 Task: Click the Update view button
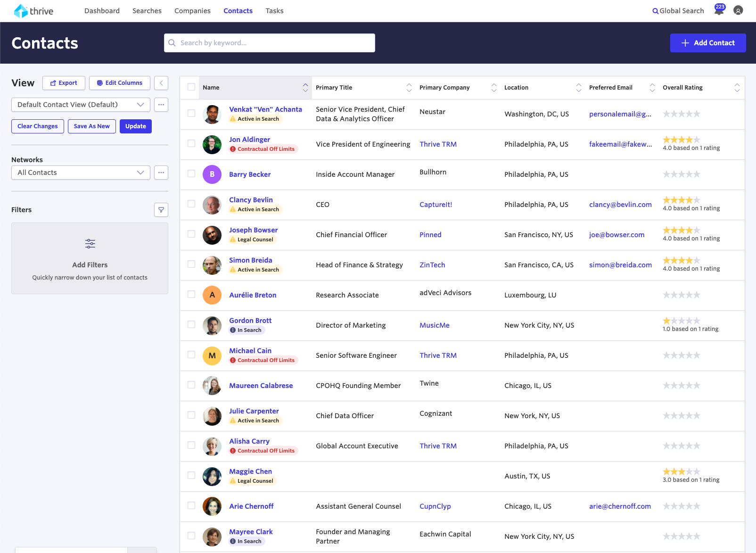136,126
